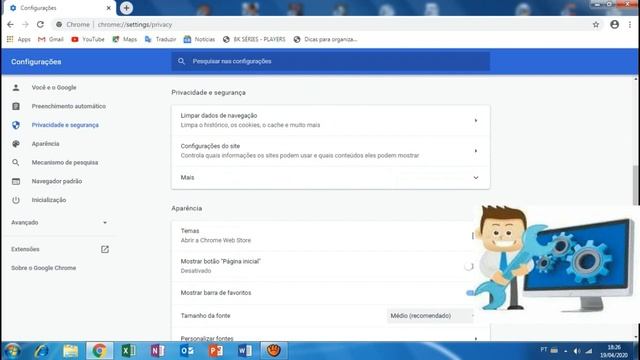Open the Gmail bookmark
The height and width of the screenshot is (360, 640).
tap(51, 39)
